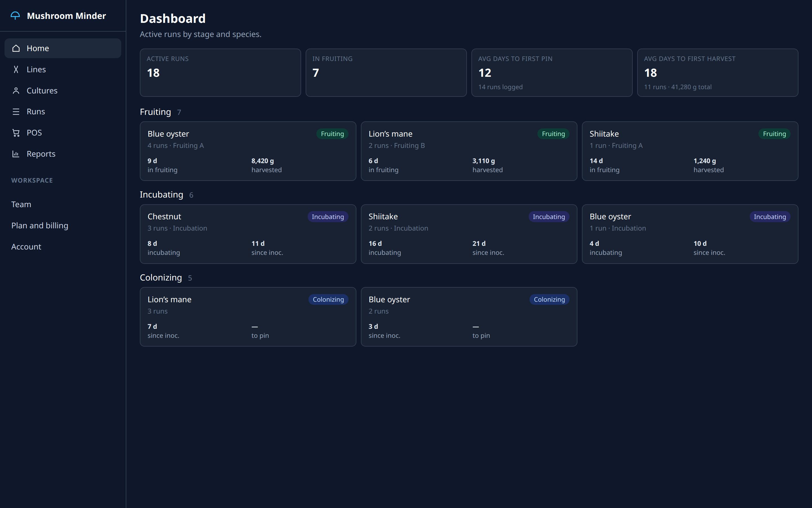Click the "1,240 g" harvested value

point(705,161)
